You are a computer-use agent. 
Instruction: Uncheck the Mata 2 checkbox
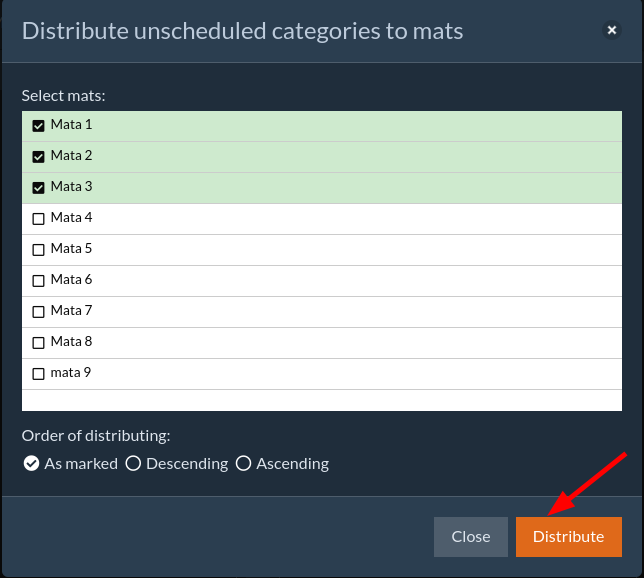pyautogui.click(x=39, y=157)
